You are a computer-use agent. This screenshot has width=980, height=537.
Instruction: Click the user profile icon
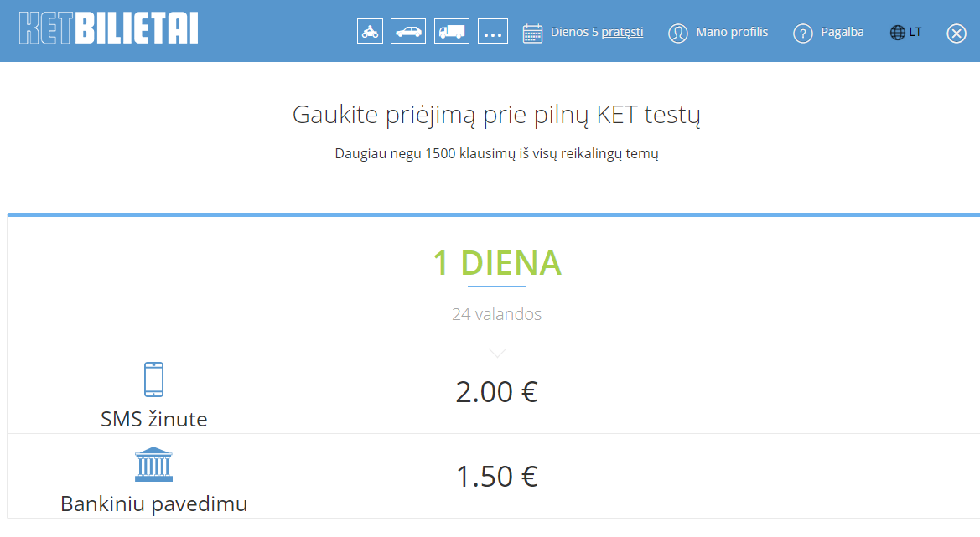(x=677, y=34)
